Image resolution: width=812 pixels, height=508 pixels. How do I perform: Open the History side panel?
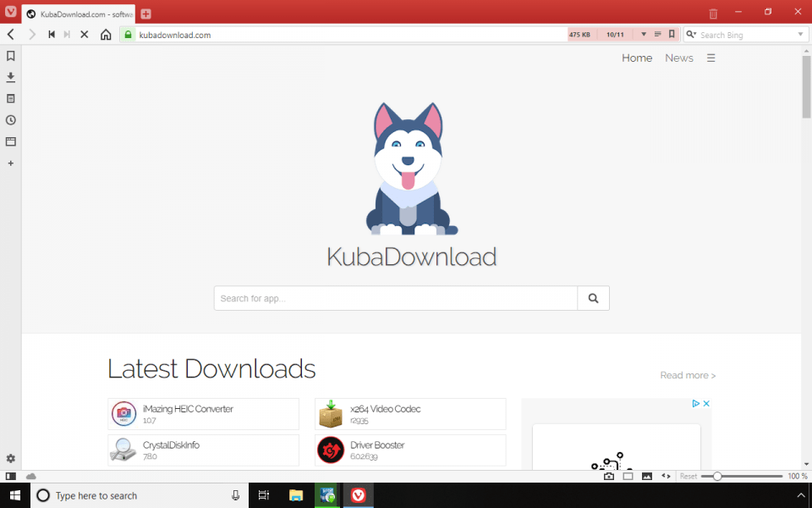tap(10, 120)
